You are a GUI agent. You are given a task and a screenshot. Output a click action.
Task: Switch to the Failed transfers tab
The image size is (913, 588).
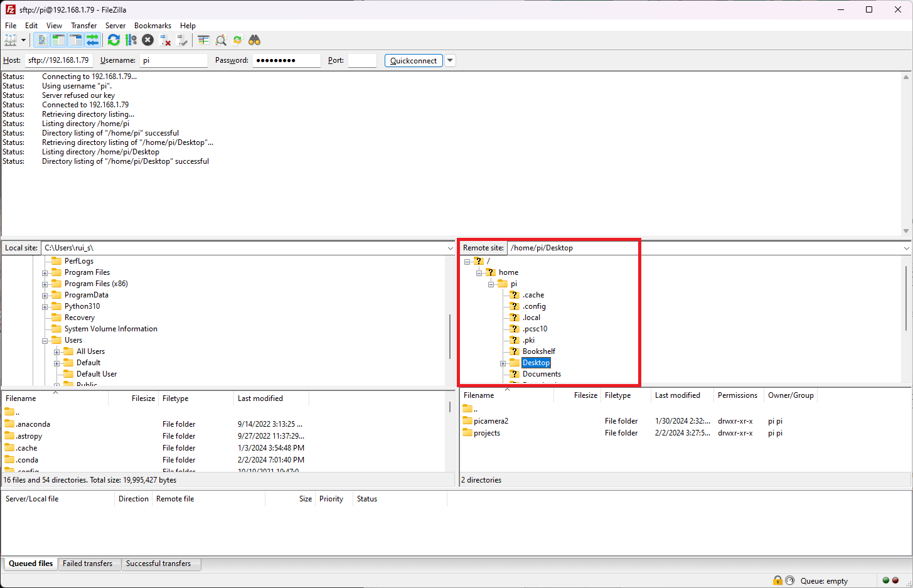pyautogui.click(x=88, y=564)
